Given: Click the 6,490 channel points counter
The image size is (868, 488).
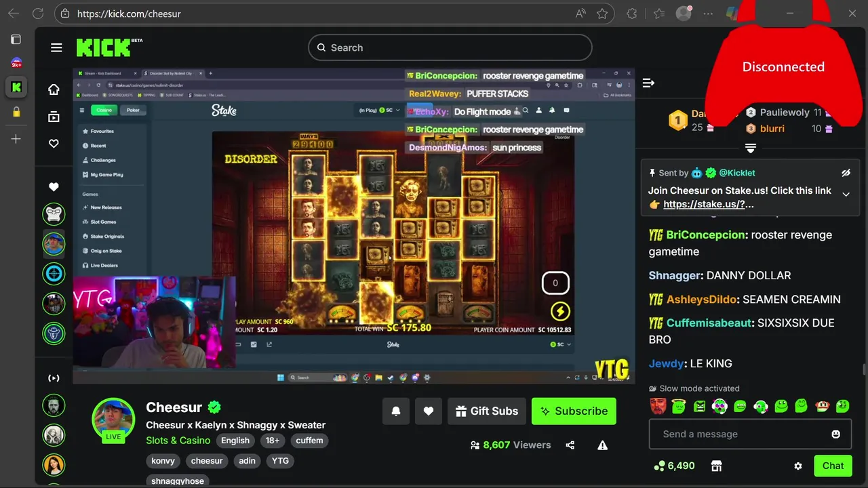Looking at the screenshot, I should tap(674, 466).
